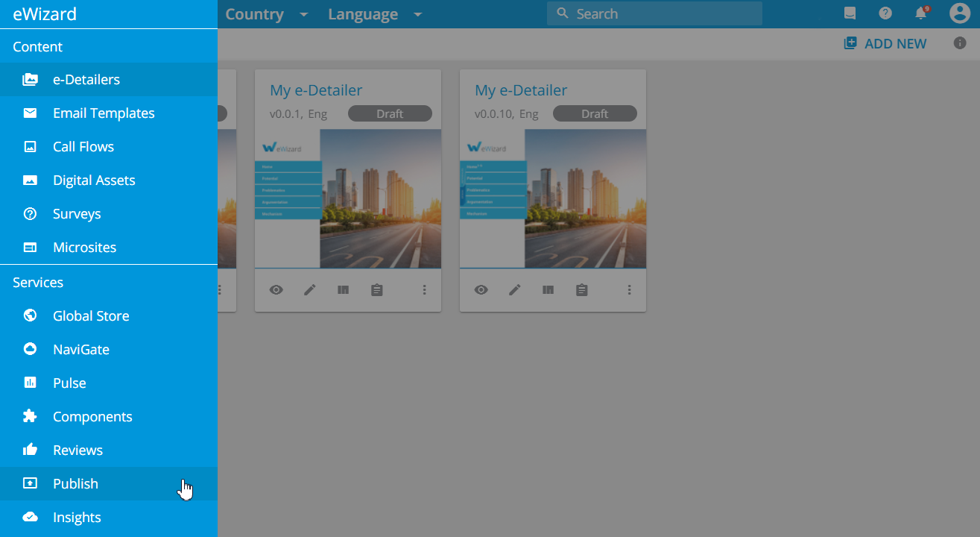Screen dimensions: 980x537
Task: Open the chat messages icon in header
Action: [850, 13]
